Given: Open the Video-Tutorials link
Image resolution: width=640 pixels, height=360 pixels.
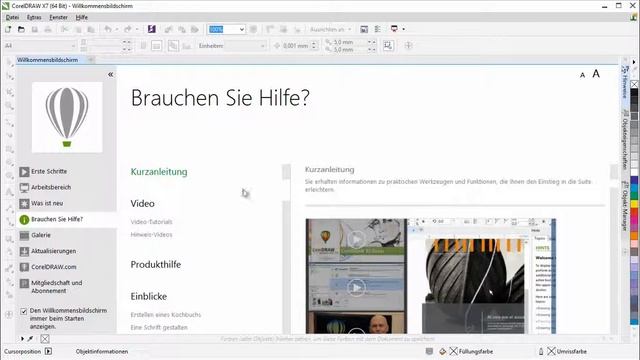Looking at the screenshot, I should 151,222.
